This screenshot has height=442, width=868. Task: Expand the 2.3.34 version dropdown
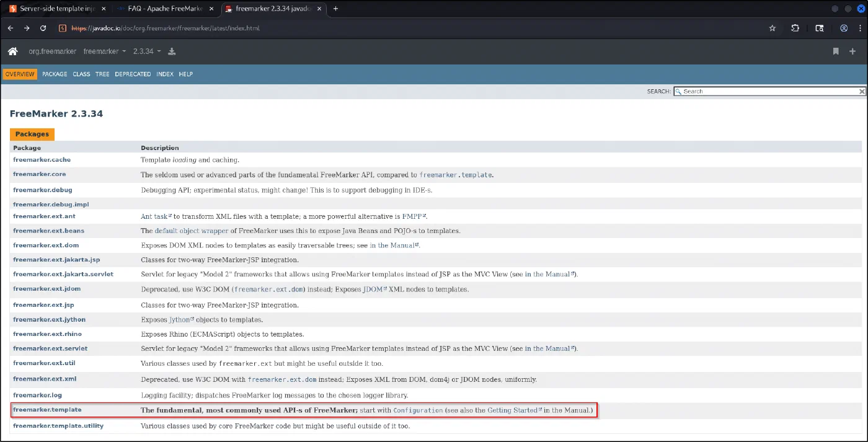point(147,51)
